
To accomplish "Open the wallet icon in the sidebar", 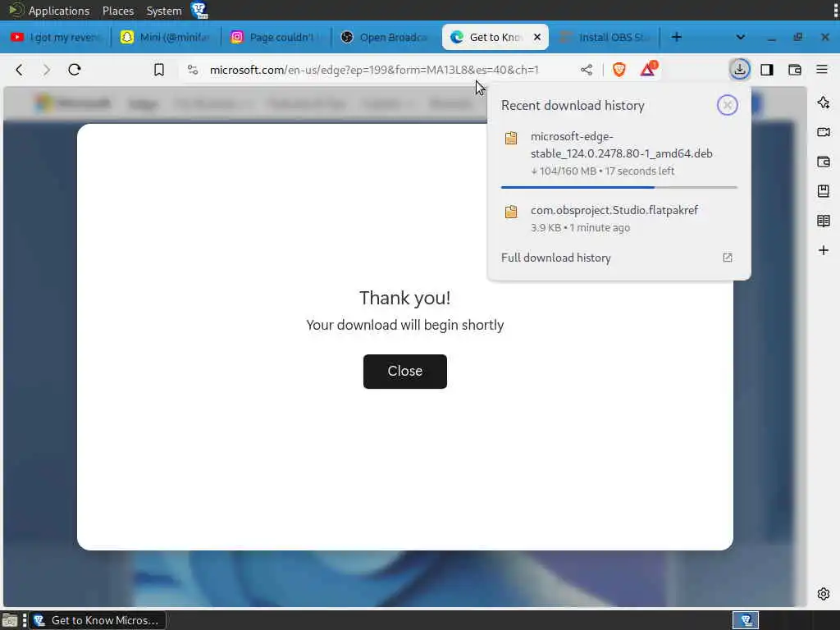I will [824, 162].
